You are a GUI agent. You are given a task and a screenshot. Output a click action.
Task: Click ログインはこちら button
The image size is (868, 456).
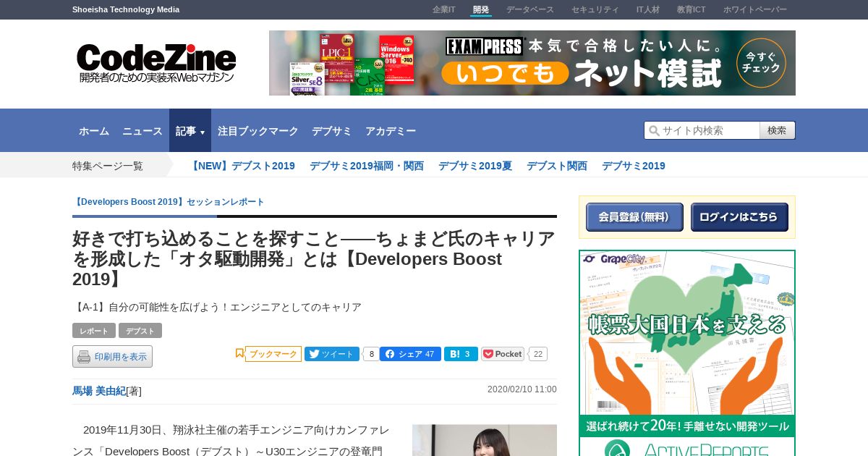(x=739, y=217)
